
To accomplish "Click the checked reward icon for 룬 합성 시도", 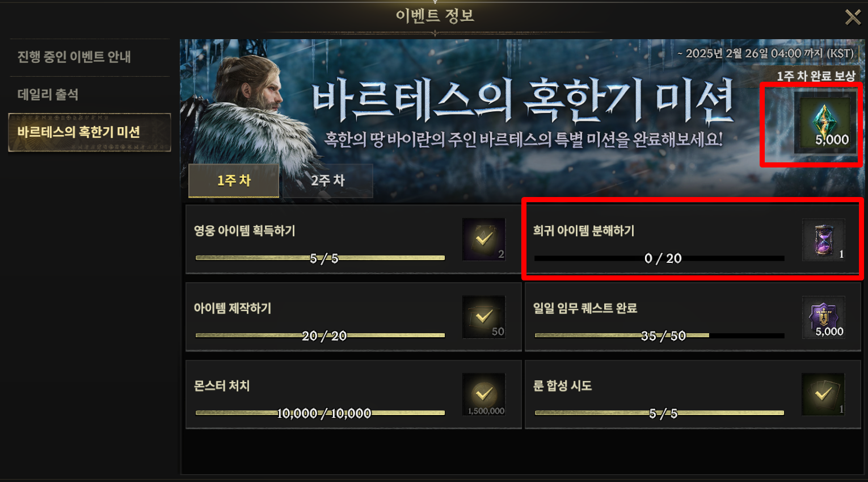I will [x=823, y=395].
